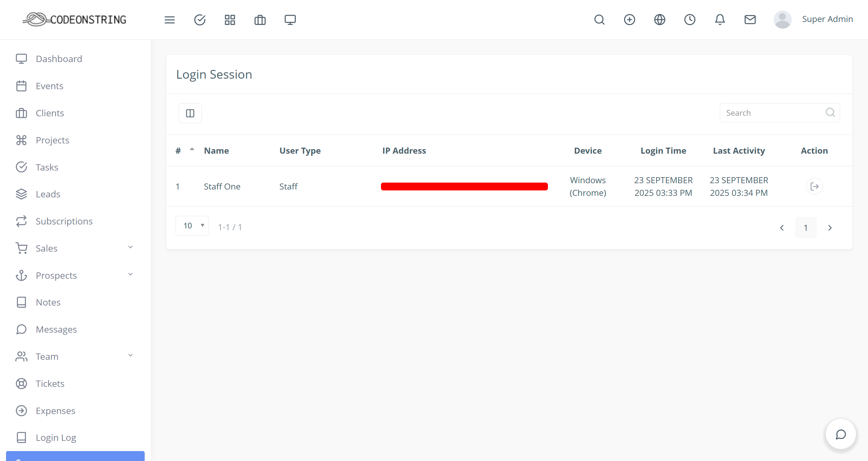
Task: Open the tasks checkmark shortcut in top bar
Action: point(200,20)
